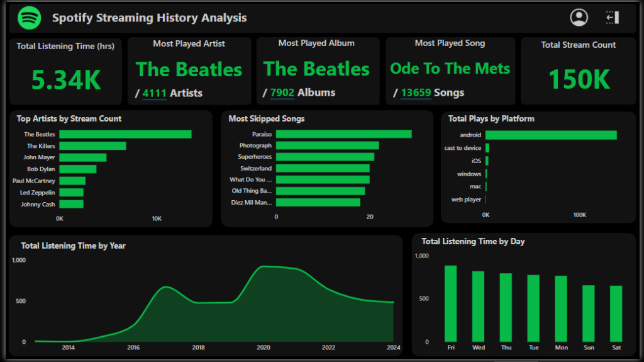Select The Killers bar in Top Artists
This screenshot has height=362, width=644.
click(x=92, y=146)
